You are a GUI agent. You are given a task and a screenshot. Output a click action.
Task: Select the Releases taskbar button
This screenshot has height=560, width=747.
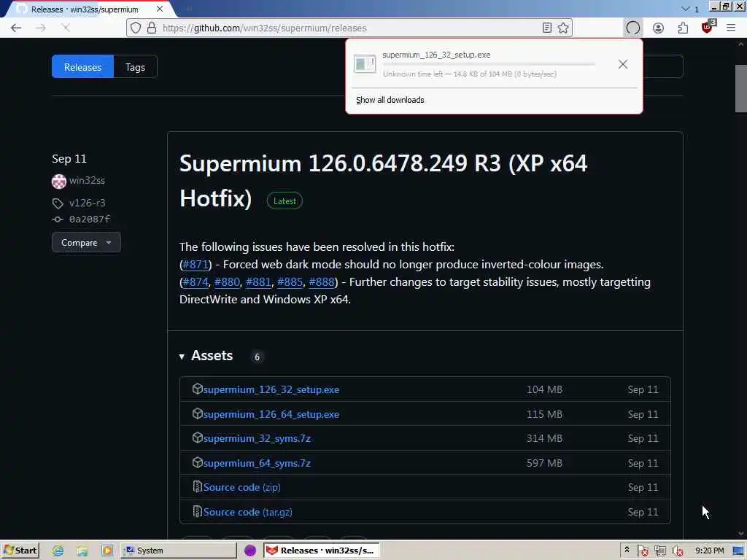[x=322, y=551]
